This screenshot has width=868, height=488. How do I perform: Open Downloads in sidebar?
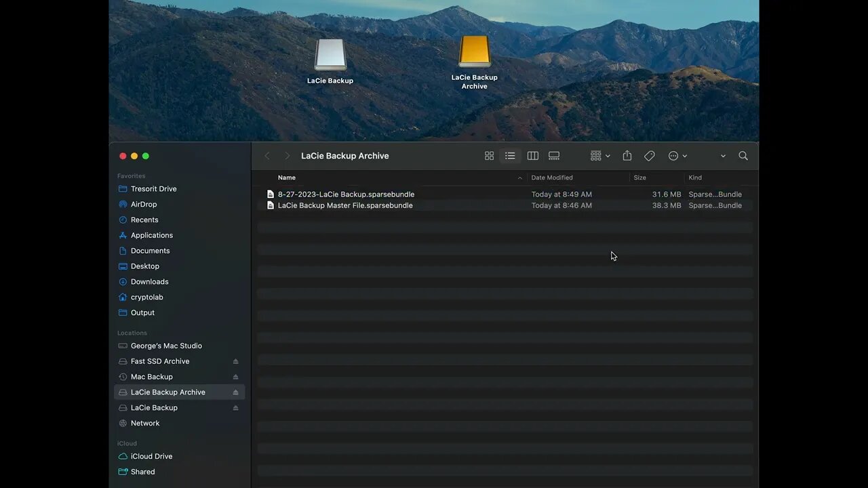[149, 282]
